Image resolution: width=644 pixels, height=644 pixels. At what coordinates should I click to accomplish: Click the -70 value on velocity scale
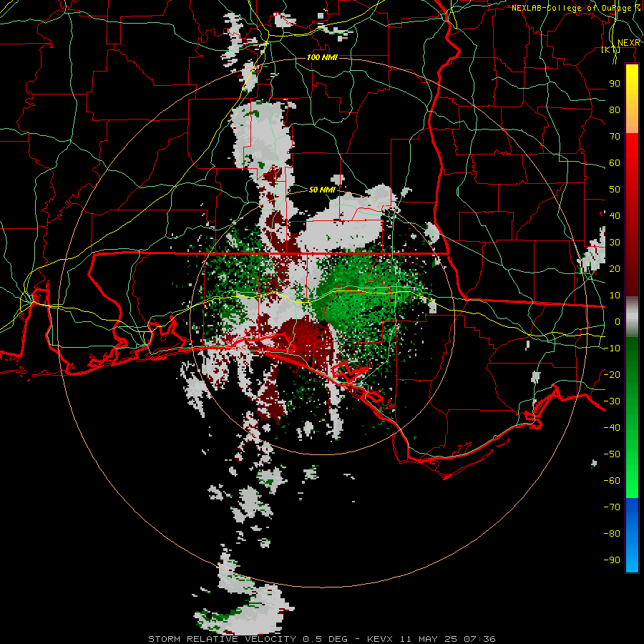612,507
